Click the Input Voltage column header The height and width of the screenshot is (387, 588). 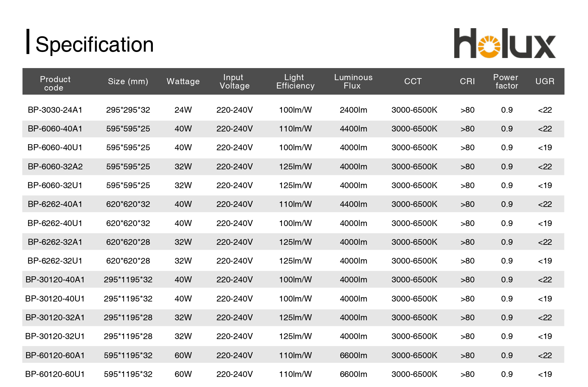234,81
